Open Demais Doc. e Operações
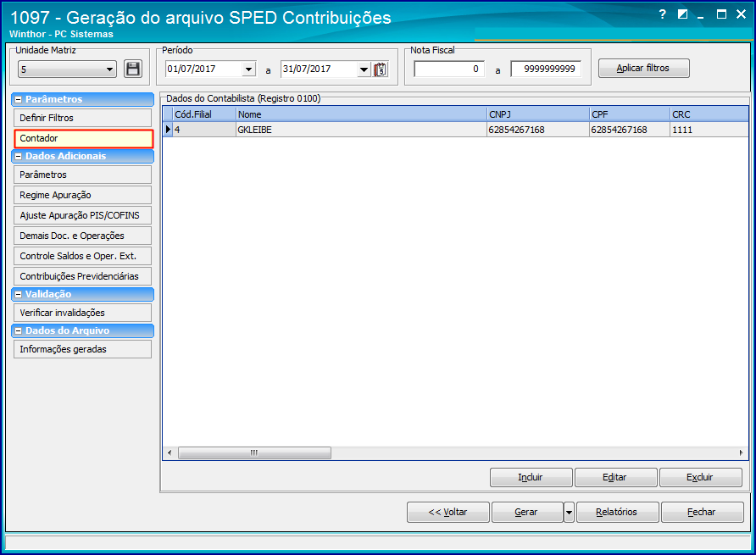Screen dimensions: 756x555 tap(82, 236)
